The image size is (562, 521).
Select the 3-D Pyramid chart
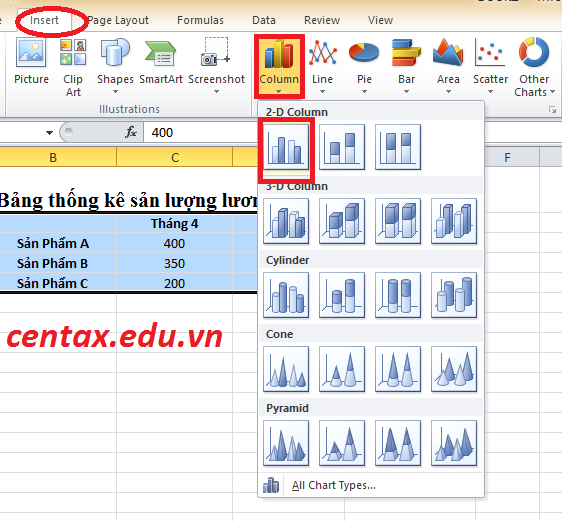(x=454, y=444)
